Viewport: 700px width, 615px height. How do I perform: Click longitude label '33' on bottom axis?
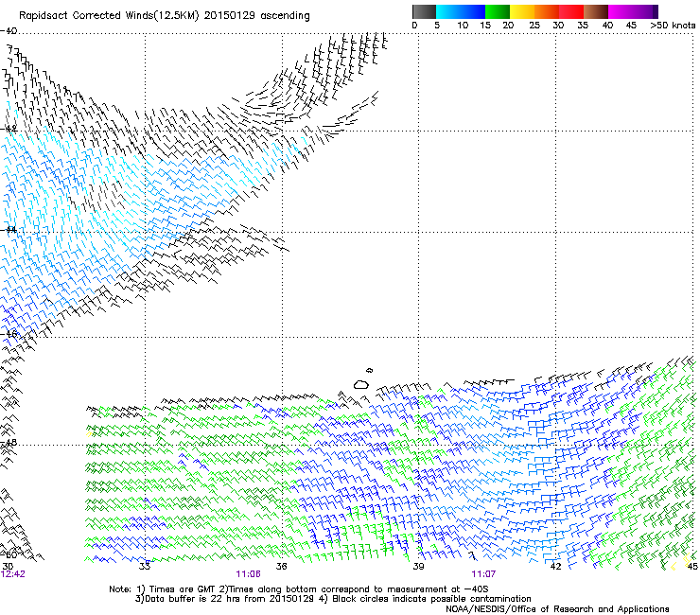pos(145,567)
